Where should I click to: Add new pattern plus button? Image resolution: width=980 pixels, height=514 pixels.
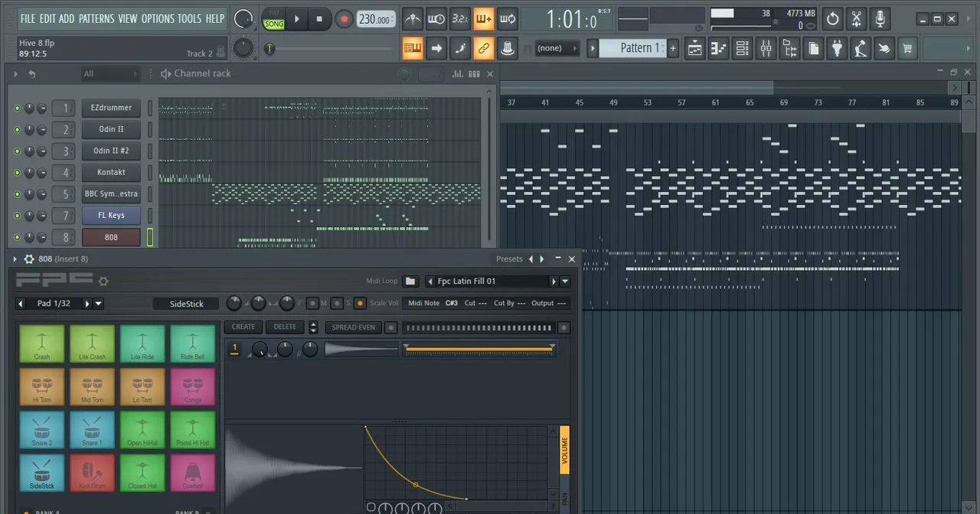click(x=673, y=48)
